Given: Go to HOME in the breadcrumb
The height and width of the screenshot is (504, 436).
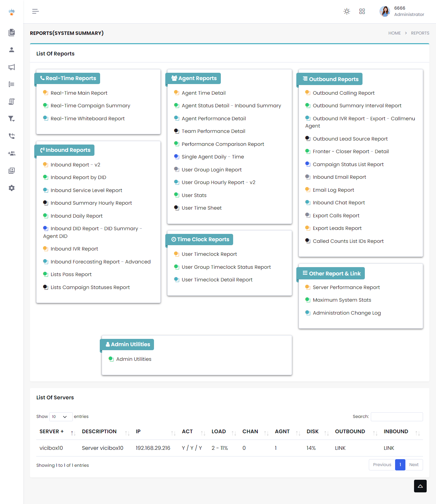Looking at the screenshot, I should pyautogui.click(x=394, y=33).
